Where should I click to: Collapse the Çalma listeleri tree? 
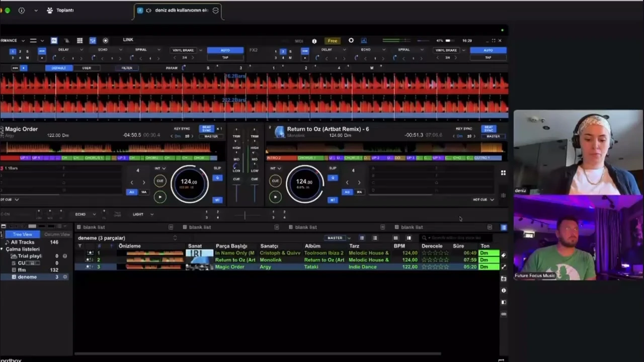[x=3, y=249]
